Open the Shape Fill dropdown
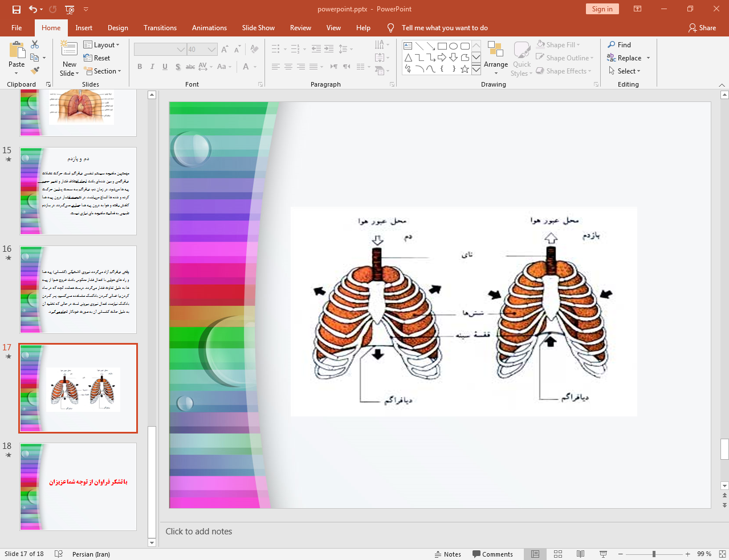This screenshot has height=560, width=729. tap(558, 45)
